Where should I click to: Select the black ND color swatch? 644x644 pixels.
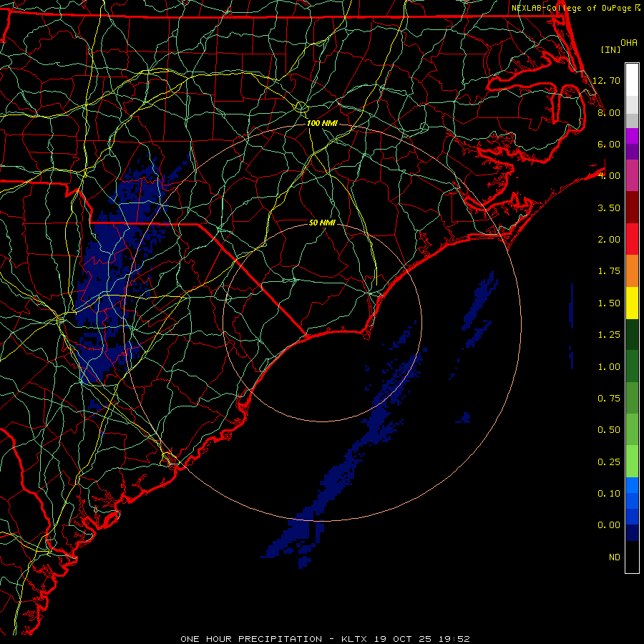[x=632, y=557]
